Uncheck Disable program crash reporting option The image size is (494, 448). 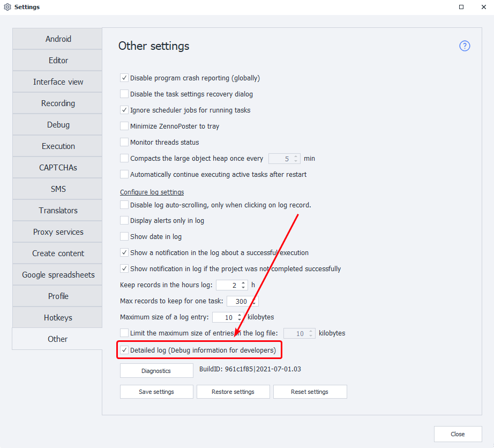click(124, 78)
